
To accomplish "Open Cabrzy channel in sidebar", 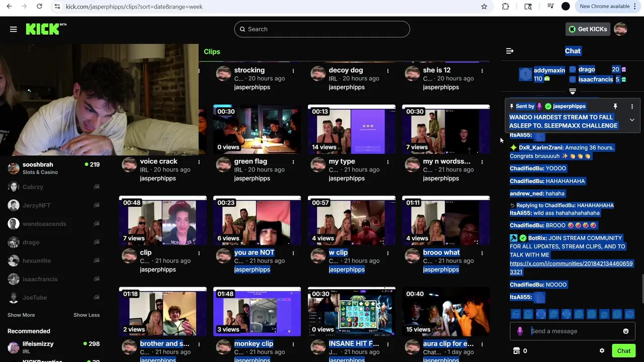I will [x=53, y=187].
